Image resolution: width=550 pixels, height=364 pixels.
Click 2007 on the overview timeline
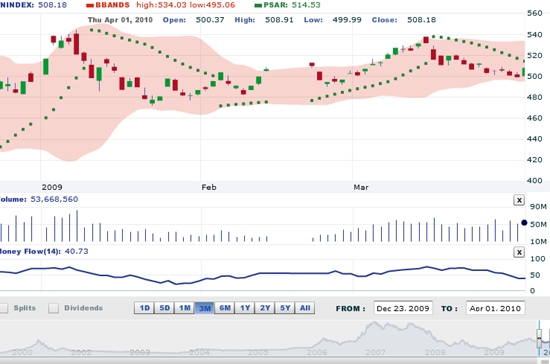point(376,352)
